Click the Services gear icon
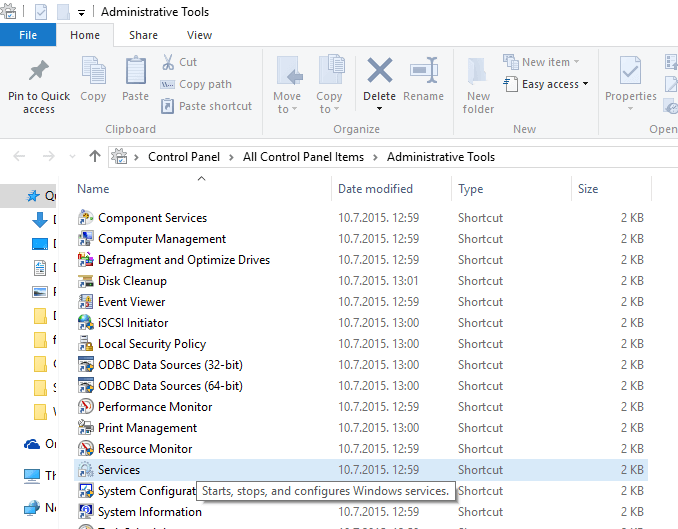678x529 pixels. pos(86,470)
